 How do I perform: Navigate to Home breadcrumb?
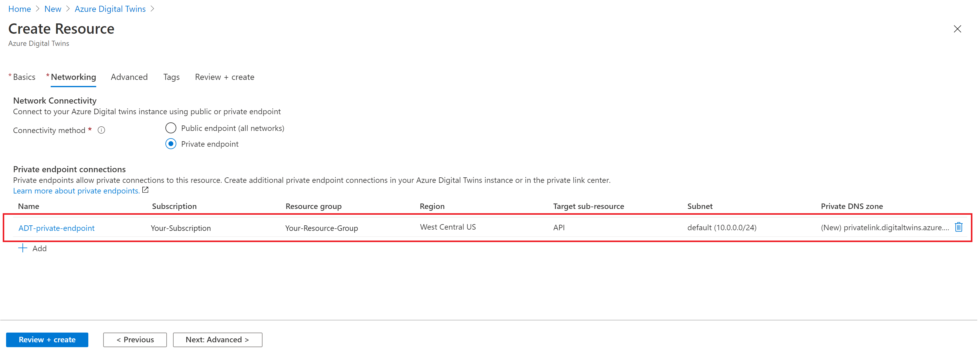click(x=19, y=9)
